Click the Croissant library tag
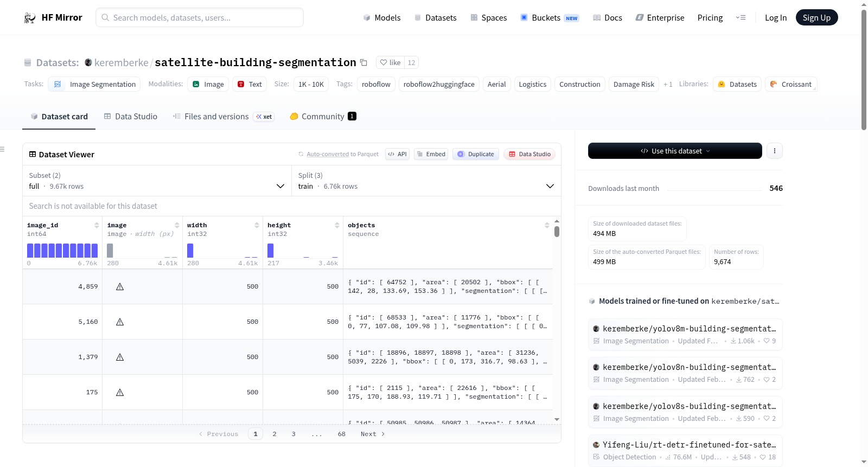The height and width of the screenshot is (467, 868). coord(791,84)
